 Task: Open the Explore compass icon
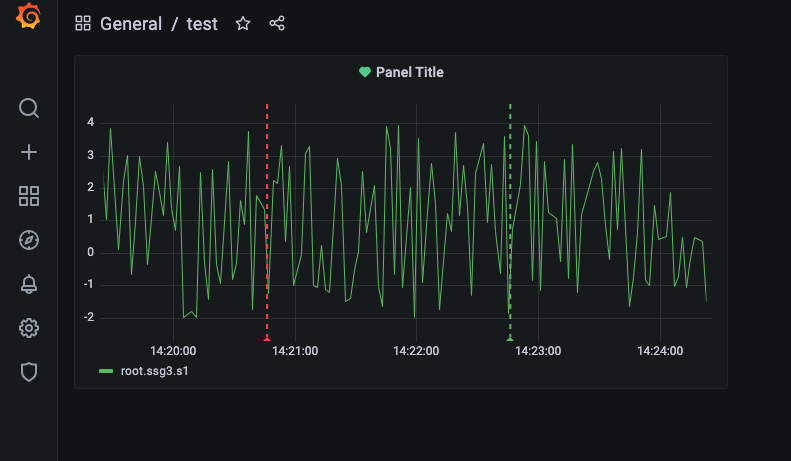click(x=29, y=240)
